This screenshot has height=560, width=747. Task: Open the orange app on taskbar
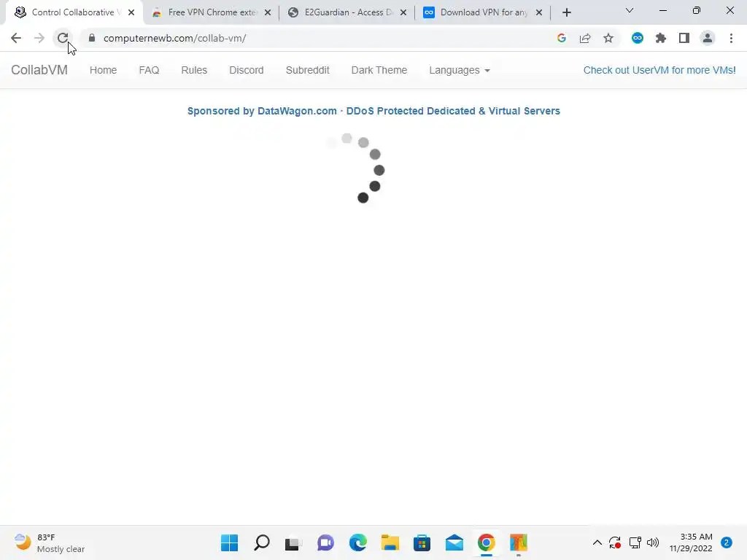[x=519, y=542]
